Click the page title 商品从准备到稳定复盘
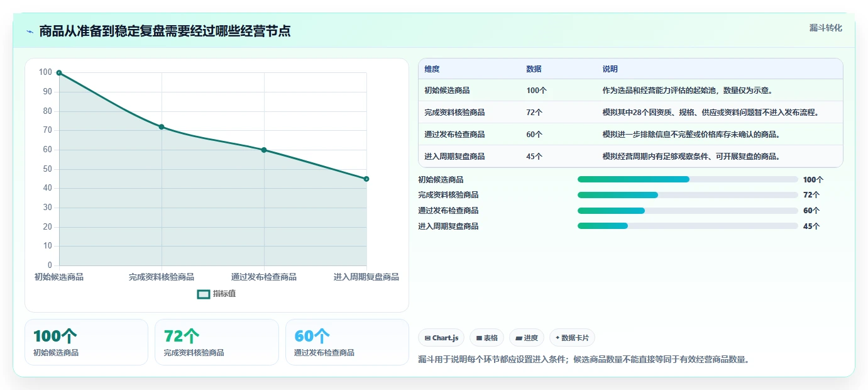868x390 pixels. [x=165, y=31]
